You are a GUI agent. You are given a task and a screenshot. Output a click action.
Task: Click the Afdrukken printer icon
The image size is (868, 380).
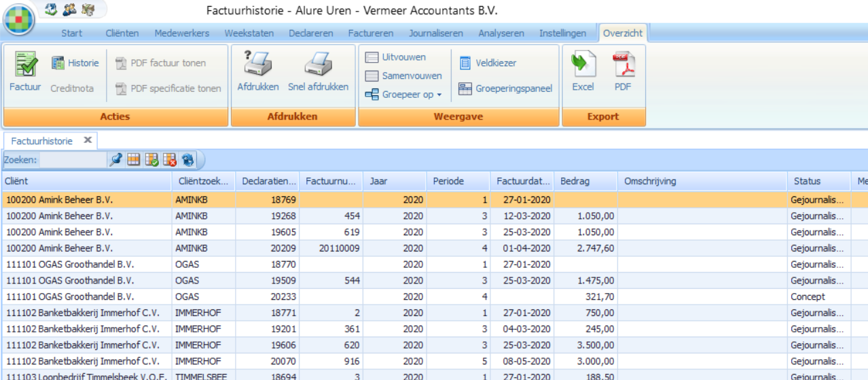coord(257,67)
